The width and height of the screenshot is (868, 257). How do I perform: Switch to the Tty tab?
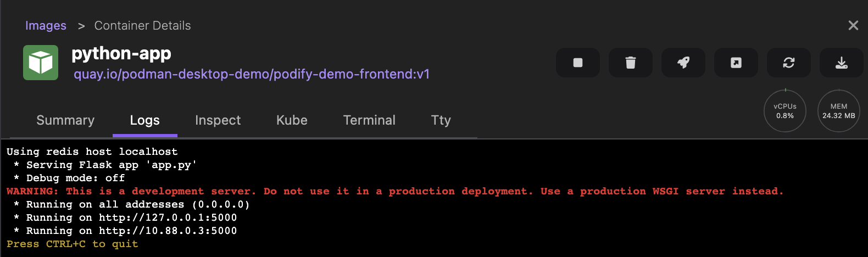(441, 120)
